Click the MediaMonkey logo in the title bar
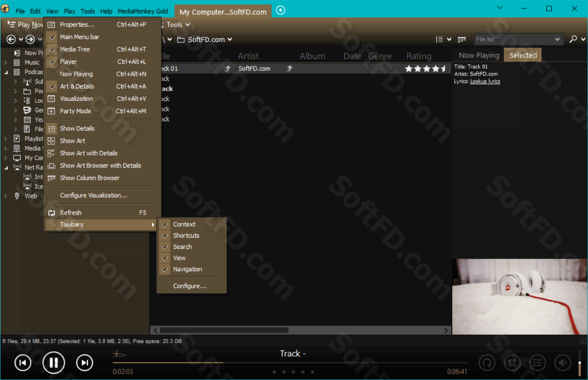Image resolution: width=588 pixels, height=380 pixels. 5,9
